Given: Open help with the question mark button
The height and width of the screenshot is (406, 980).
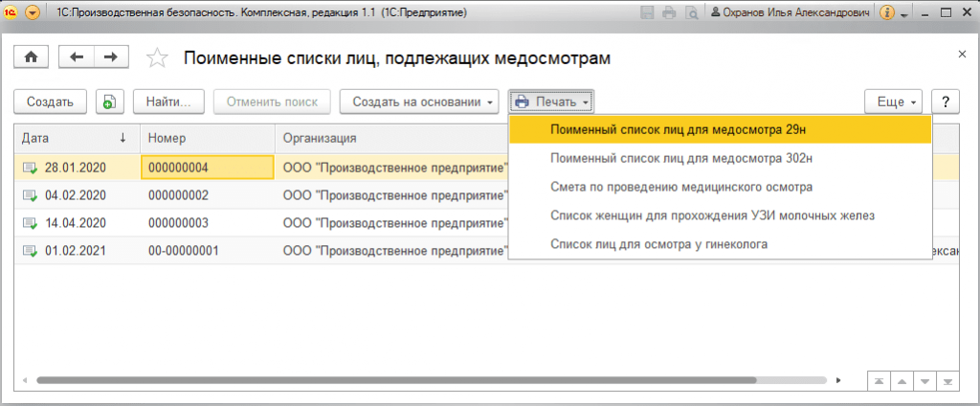Looking at the screenshot, I should tap(946, 101).
